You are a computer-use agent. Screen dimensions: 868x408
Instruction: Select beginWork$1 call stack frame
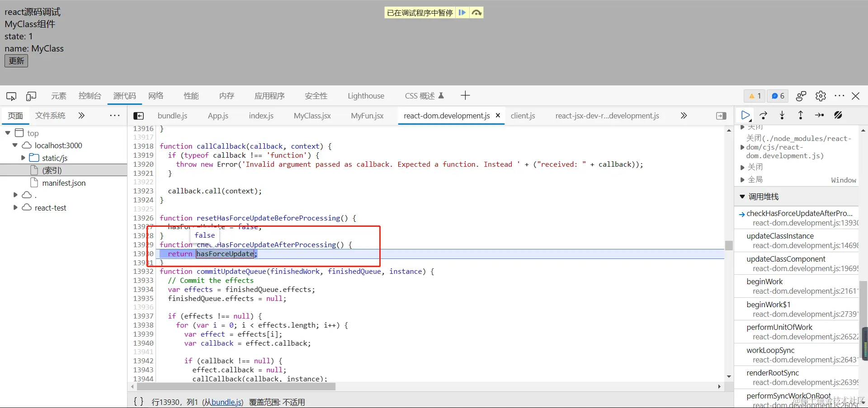point(797,309)
